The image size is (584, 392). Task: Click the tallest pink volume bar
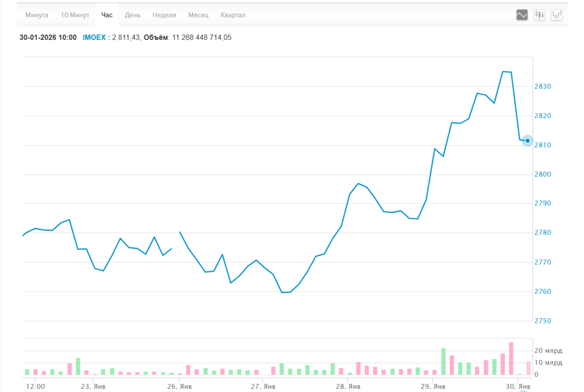click(x=511, y=358)
